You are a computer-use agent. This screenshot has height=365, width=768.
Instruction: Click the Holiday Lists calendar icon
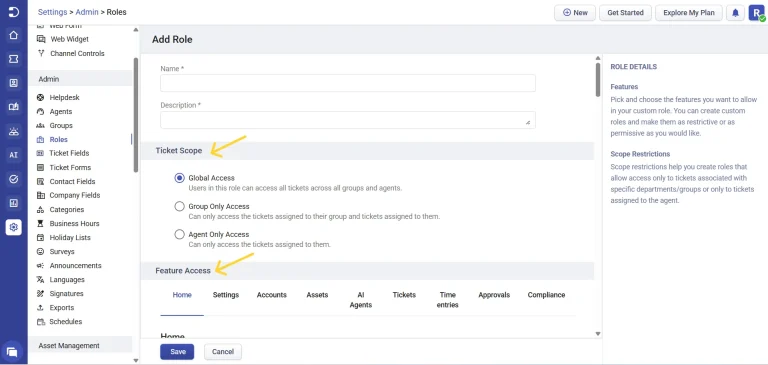[x=40, y=238]
